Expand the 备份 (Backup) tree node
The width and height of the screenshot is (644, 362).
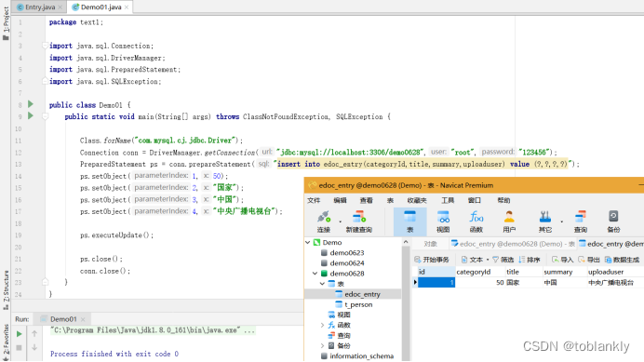pos(322,345)
